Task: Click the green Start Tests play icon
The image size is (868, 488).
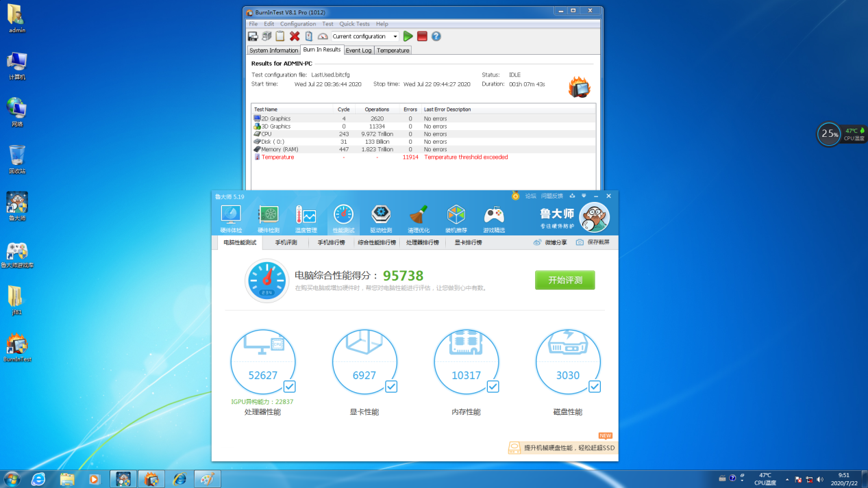Action: 408,36
